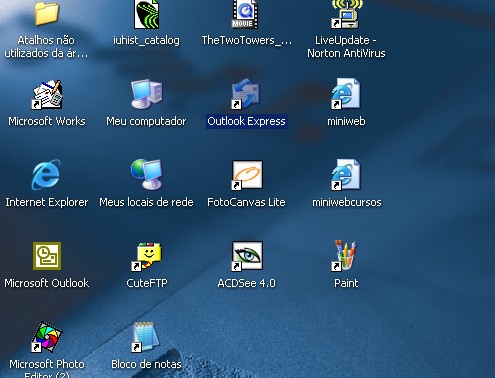495x378 pixels.
Task: Click the Paint brushes shortcut icon
Action: pyautogui.click(x=344, y=255)
